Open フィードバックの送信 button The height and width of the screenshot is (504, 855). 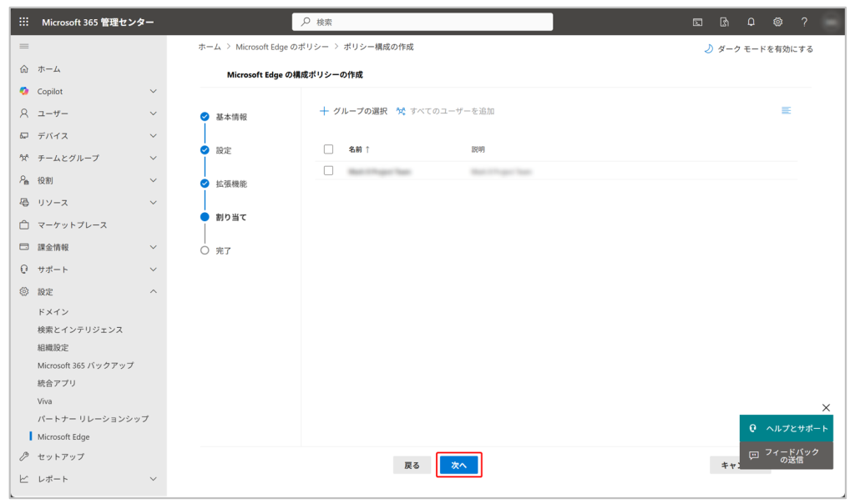pyautogui.click(x=787, y=456)
